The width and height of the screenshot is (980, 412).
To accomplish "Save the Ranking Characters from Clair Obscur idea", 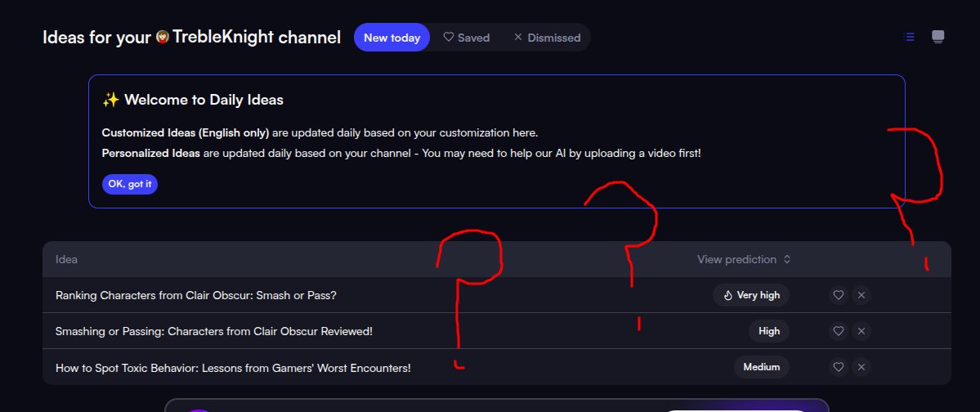I will click(839, 295).
